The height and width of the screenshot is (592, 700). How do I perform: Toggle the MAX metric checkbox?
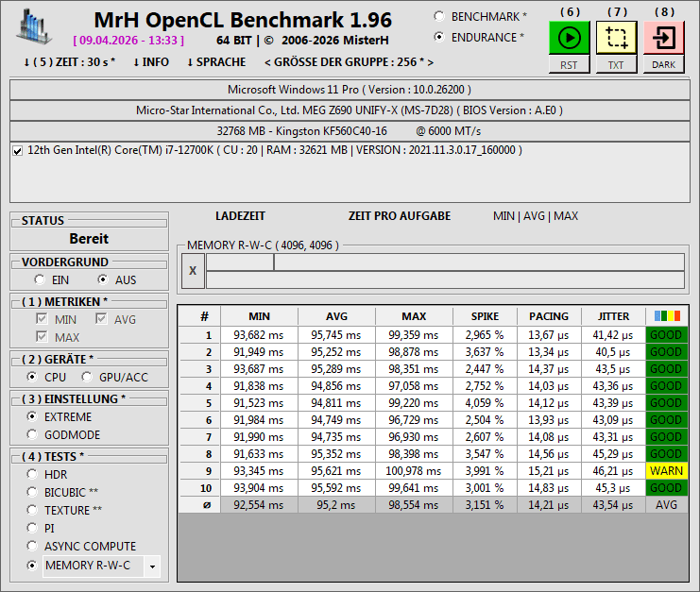pyautogui.click(x=42, y=337)
